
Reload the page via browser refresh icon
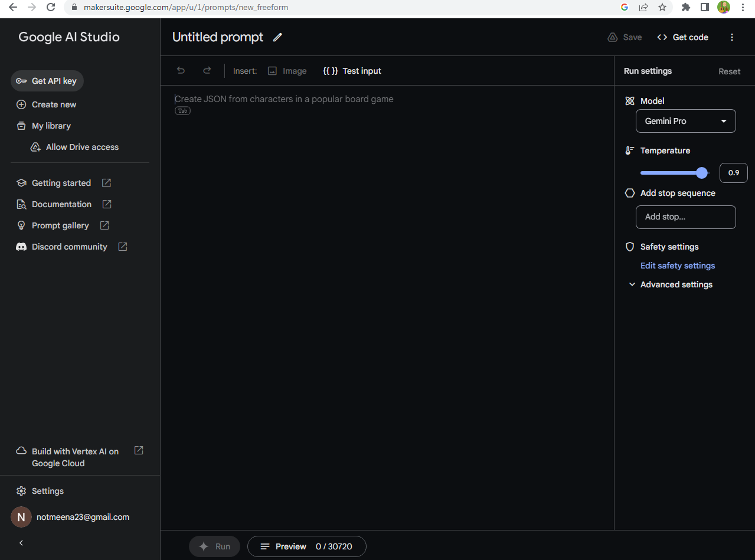tap(51, 8)
